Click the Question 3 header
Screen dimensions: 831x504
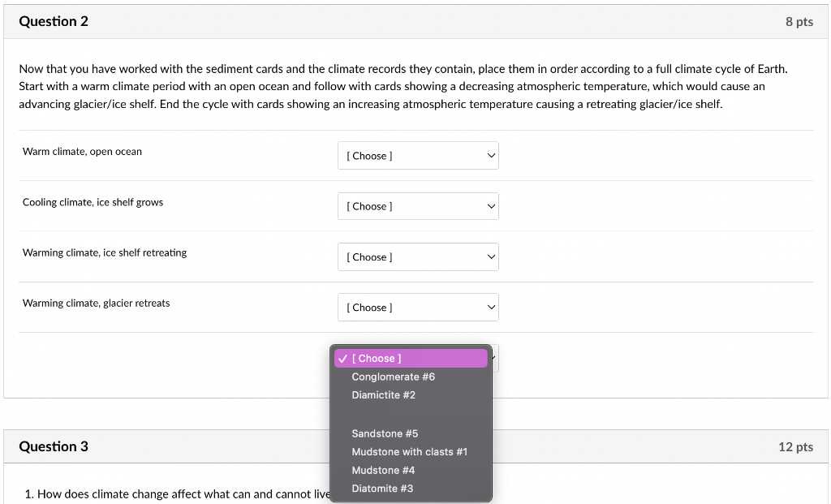(54, 446)
